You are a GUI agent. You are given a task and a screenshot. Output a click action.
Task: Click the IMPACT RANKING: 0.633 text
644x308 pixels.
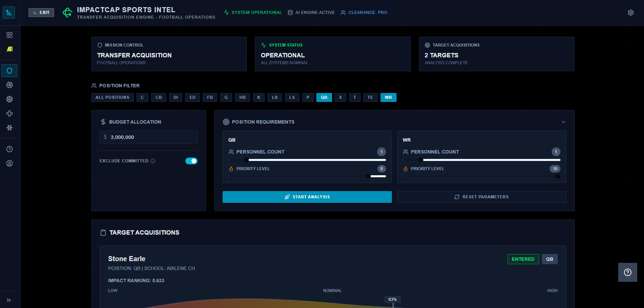(x=136, y=280)
